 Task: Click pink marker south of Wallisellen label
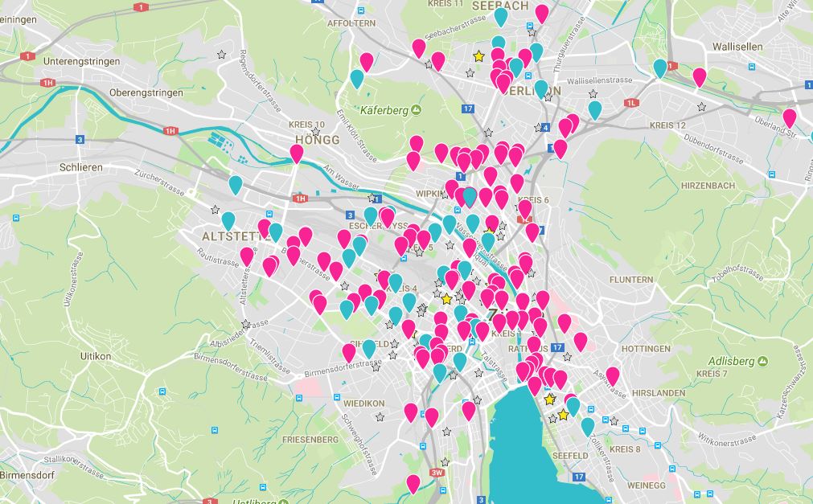[700, 77]
